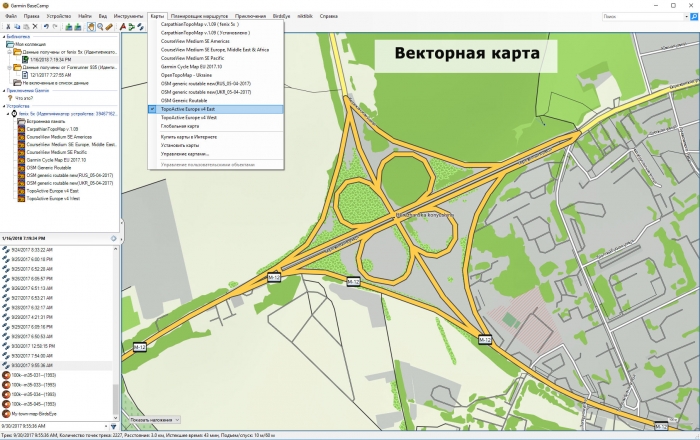This screenshot has height=440, width=700.
Task: Open the Справка menu
Action: click(329, 16)
